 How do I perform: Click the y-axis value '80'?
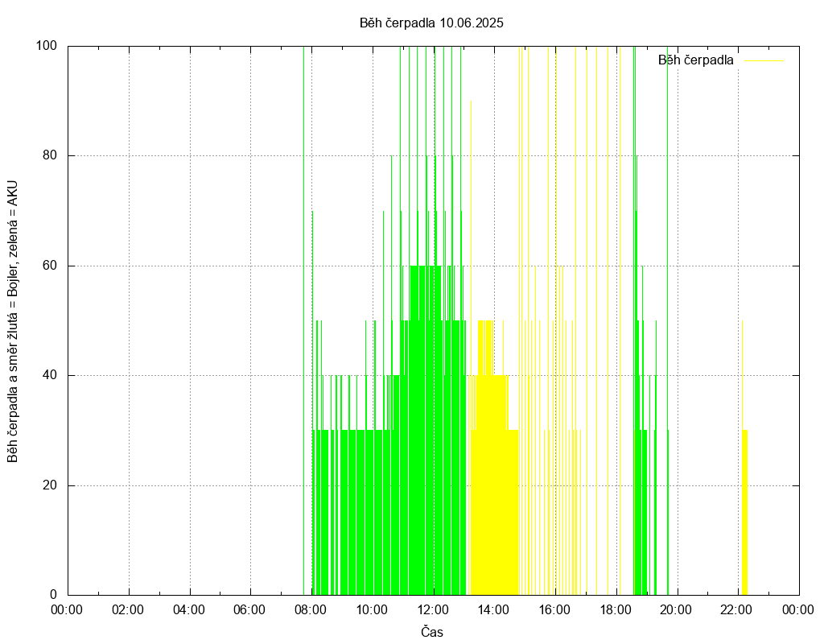coord(50,156)
